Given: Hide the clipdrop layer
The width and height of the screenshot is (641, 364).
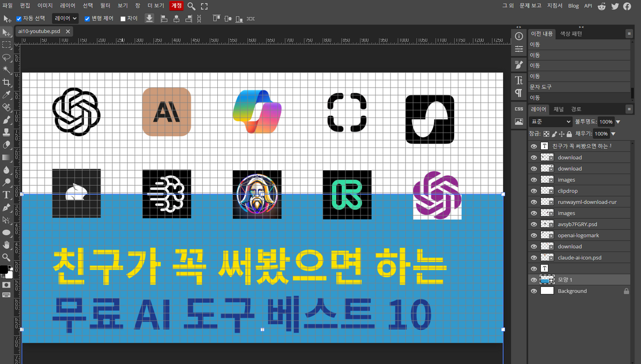Looking at the screenshot, I should tap(533, 191).
